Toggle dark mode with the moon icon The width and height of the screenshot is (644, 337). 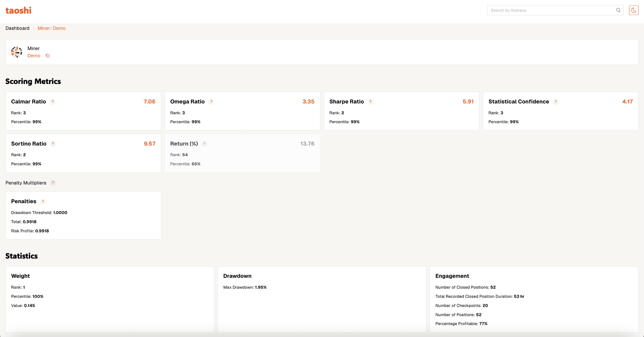pos(633,10)
